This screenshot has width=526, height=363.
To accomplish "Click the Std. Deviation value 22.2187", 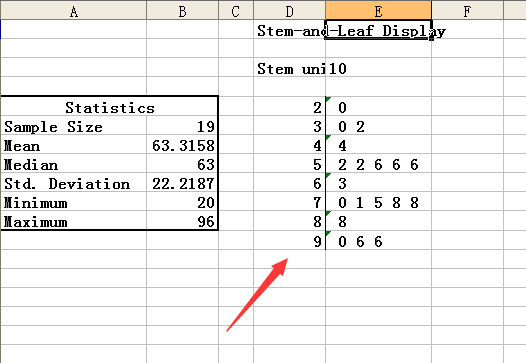I will pyautogui.click(x=182, y=183).
